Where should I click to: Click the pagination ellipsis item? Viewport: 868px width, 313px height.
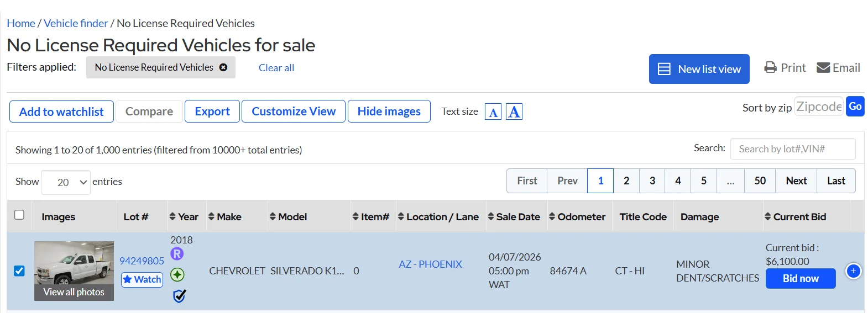click(731, 181)
